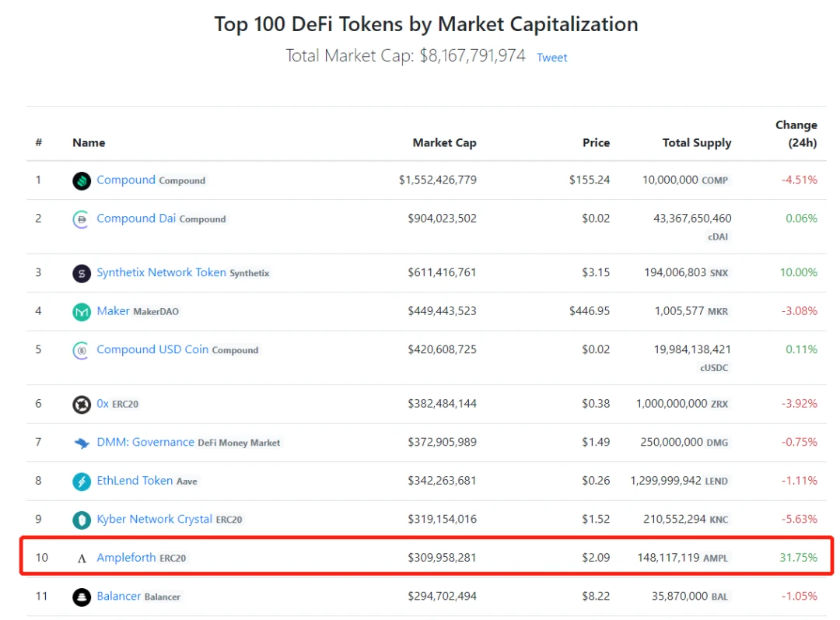
Task: Open the Ampleforth token link
Action: pos(127,558)
